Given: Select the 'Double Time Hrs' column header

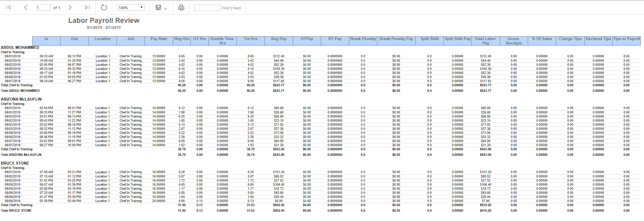Looking at the screenshot, I should click(222, 41).
